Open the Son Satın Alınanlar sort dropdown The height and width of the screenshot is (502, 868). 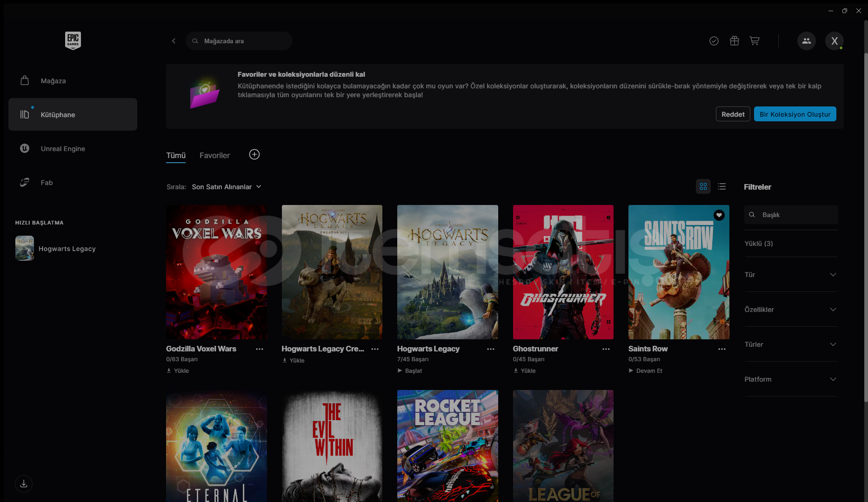pos(227,187)
